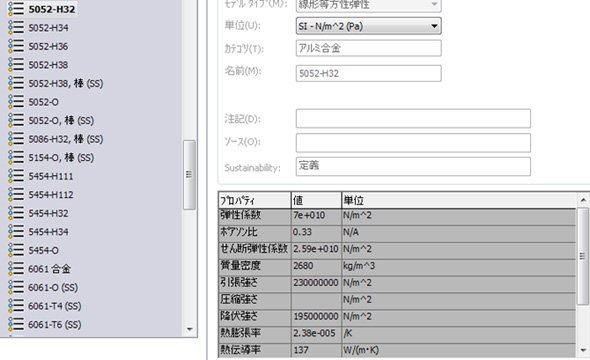
Task: Click the material icon beside 5454-H32
Action: [16, 213]
